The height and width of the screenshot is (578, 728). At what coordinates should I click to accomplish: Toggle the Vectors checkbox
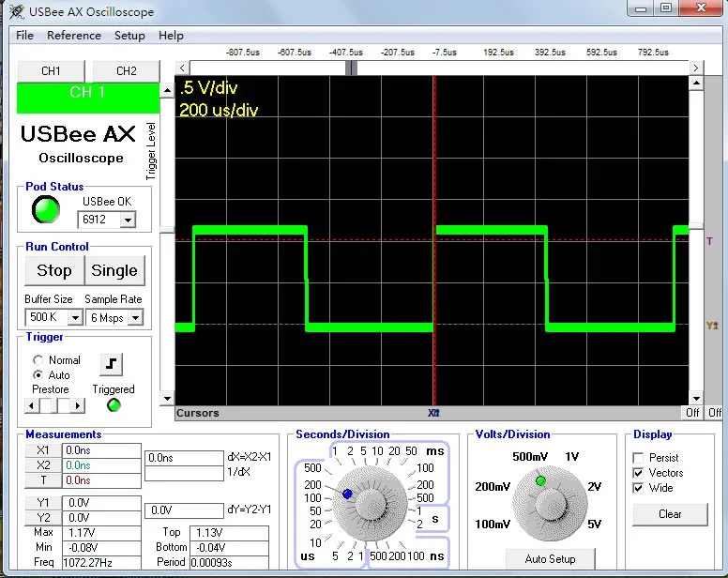pyautogui.click(x=638, y=473)
